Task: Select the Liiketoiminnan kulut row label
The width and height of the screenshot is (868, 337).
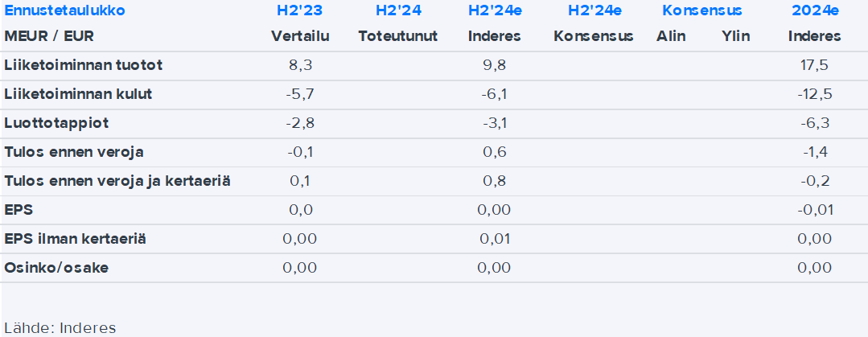Action: click(x=78, y=94)
